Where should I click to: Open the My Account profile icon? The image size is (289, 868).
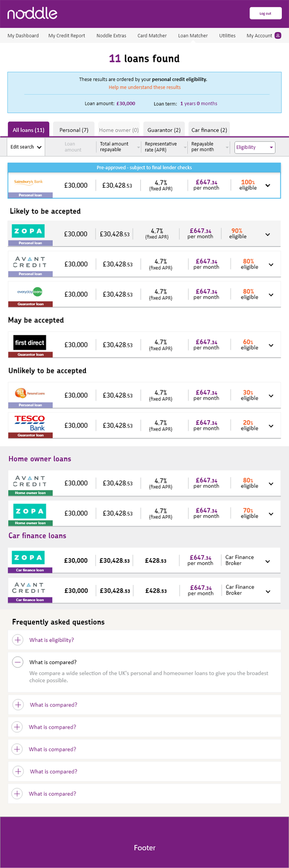click(x=278, y=35)
